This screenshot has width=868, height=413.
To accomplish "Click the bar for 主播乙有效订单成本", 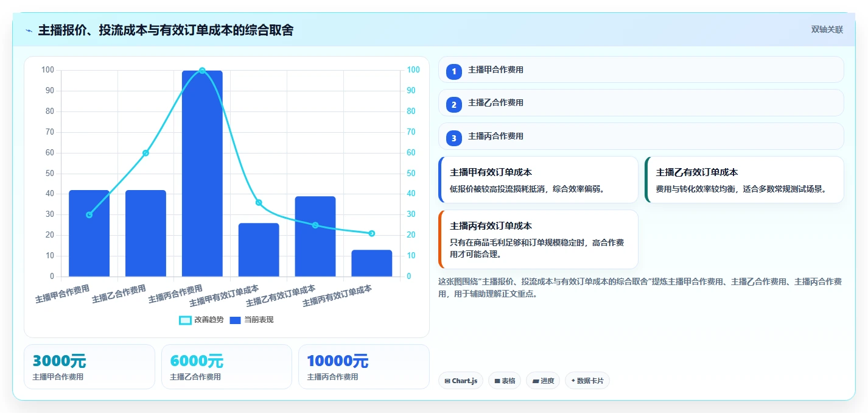I will coord(315,236).
